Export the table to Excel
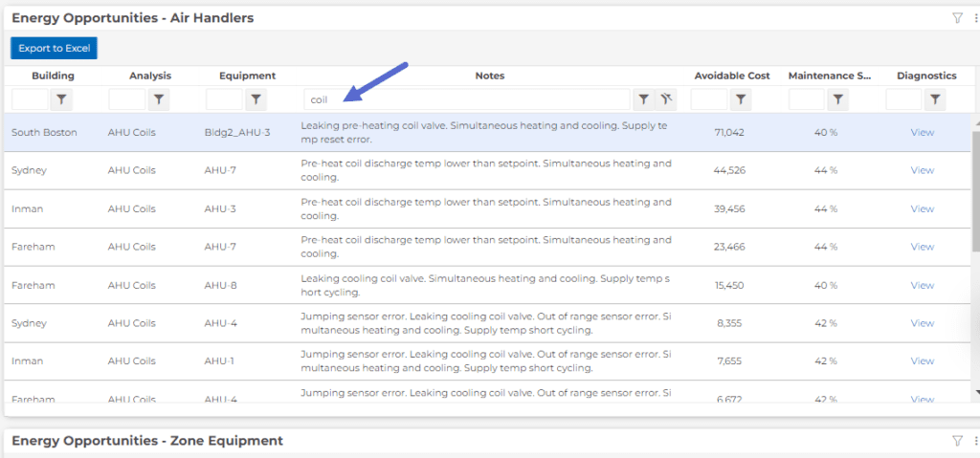 click(54, 48)
